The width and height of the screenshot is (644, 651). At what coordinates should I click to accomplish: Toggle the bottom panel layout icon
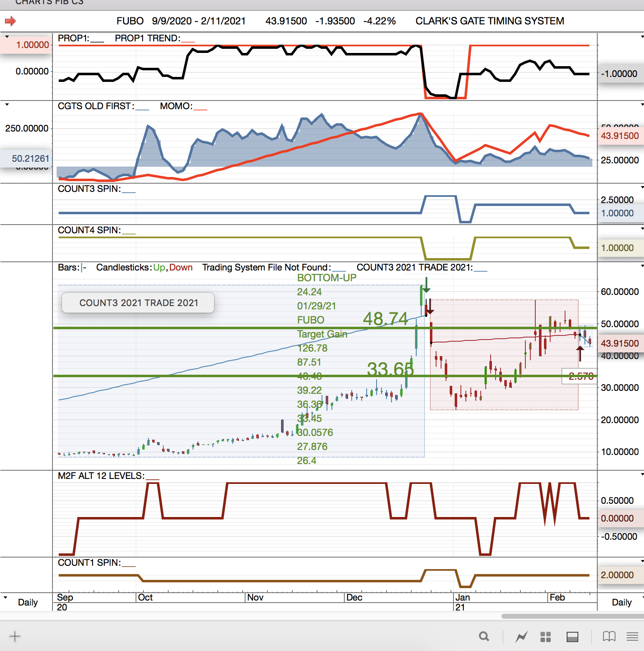click(572, 637)
